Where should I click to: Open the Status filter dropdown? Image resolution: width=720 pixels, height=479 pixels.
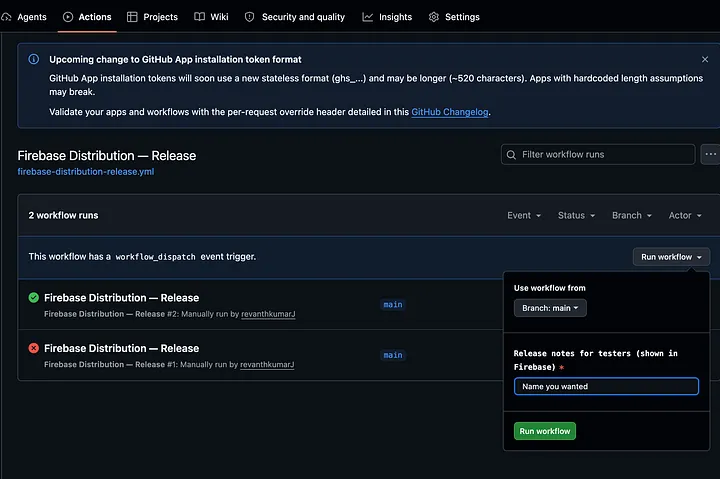(x=576, y=215)
